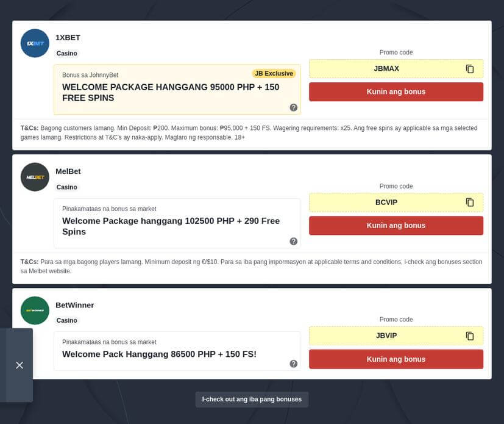Close the side panel with X
The width and height of the screenshot is (504, 424).
pos(20,365)
